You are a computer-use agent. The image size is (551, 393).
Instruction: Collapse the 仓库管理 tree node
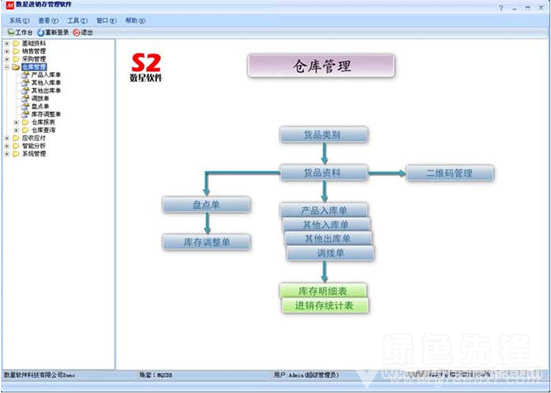tap(7, 67)
